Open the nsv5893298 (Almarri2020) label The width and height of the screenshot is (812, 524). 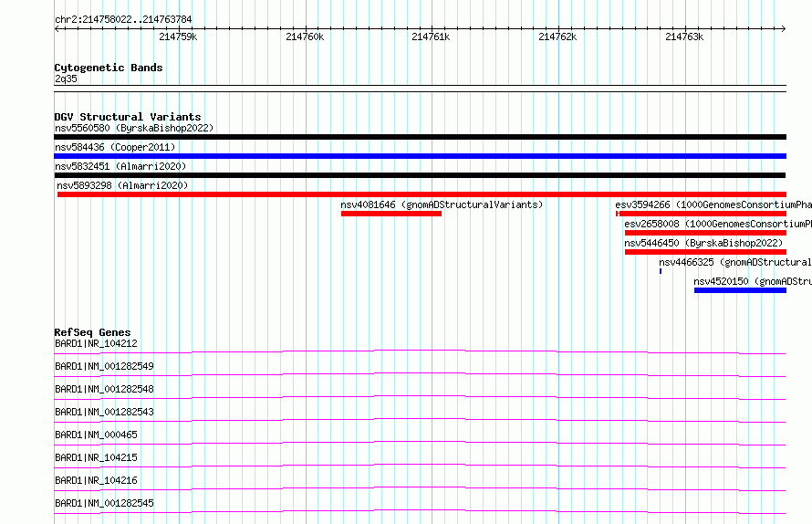pos(122,185)
